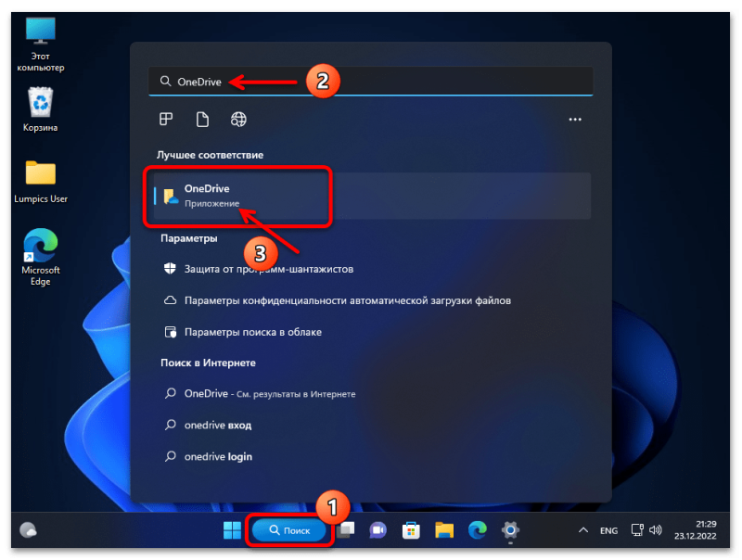Select the 'onedrive вход' web suggestion
The image size is (742, 560).
[372, 426]
